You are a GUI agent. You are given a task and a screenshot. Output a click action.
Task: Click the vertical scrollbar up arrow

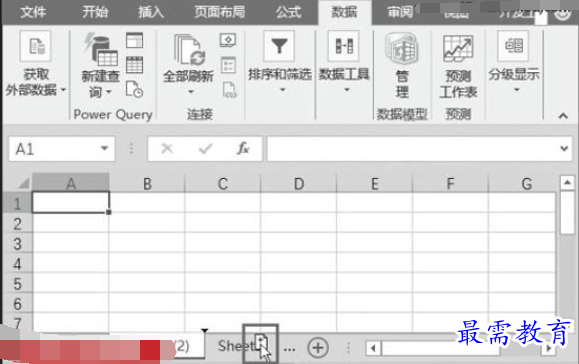tap(567, 182)
